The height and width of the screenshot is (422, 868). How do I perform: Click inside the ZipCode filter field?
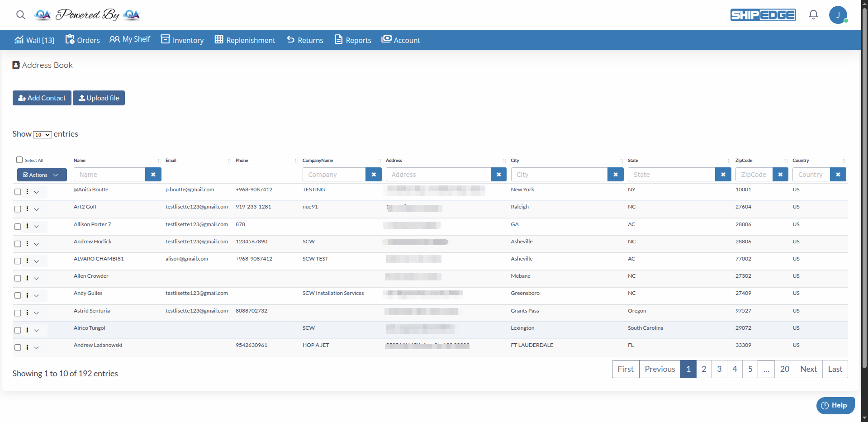(754, 174)
